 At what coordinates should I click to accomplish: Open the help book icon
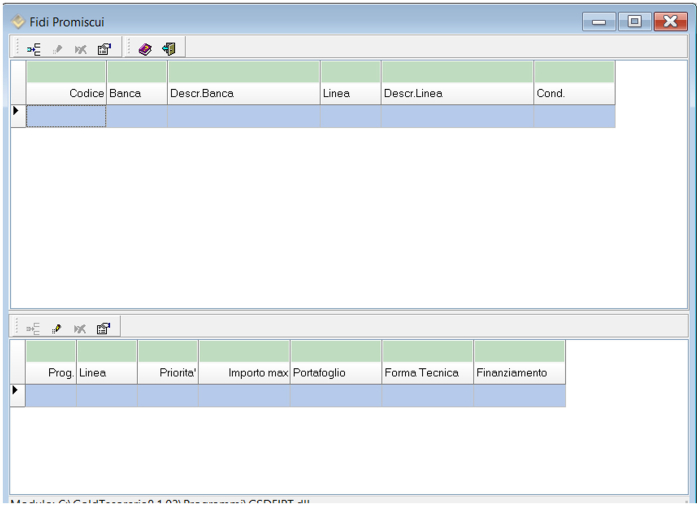(x=146, y=48)
